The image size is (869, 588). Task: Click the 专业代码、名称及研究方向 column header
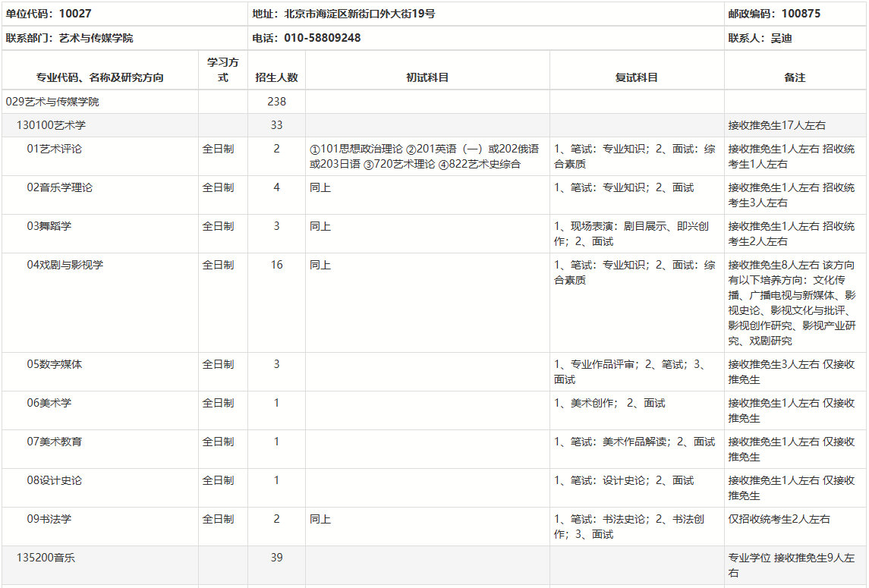[x=100, y=77]
